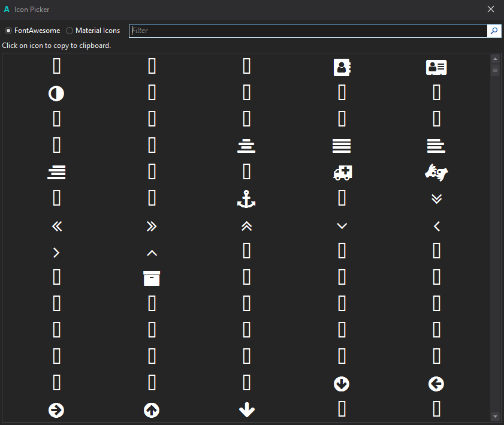Select the FontAwesome radio button

pos(8,31)
